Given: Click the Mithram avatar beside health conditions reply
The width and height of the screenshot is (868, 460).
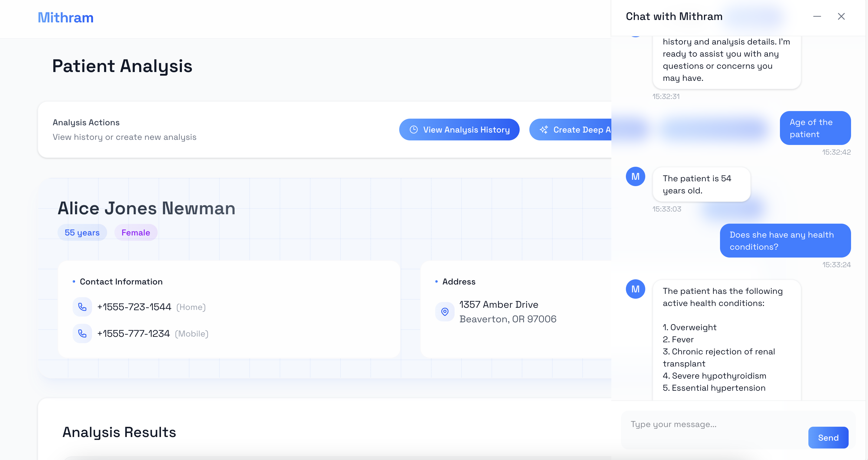Looking at the screenshot, I should 635,289.
